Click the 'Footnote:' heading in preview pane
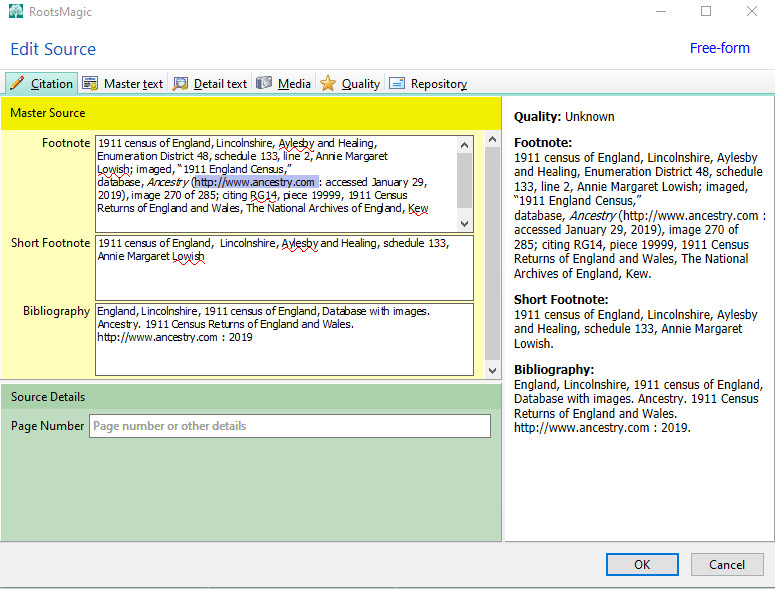The width and height of the screenshot is (775, 589). pyautogui.click(x=543, y=143)
